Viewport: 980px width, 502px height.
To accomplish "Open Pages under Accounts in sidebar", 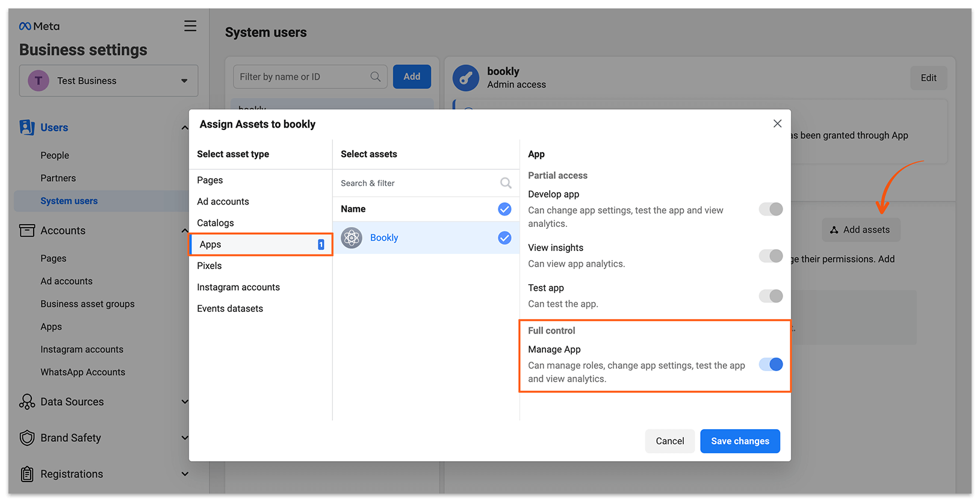I will click(x=54, y=258).
